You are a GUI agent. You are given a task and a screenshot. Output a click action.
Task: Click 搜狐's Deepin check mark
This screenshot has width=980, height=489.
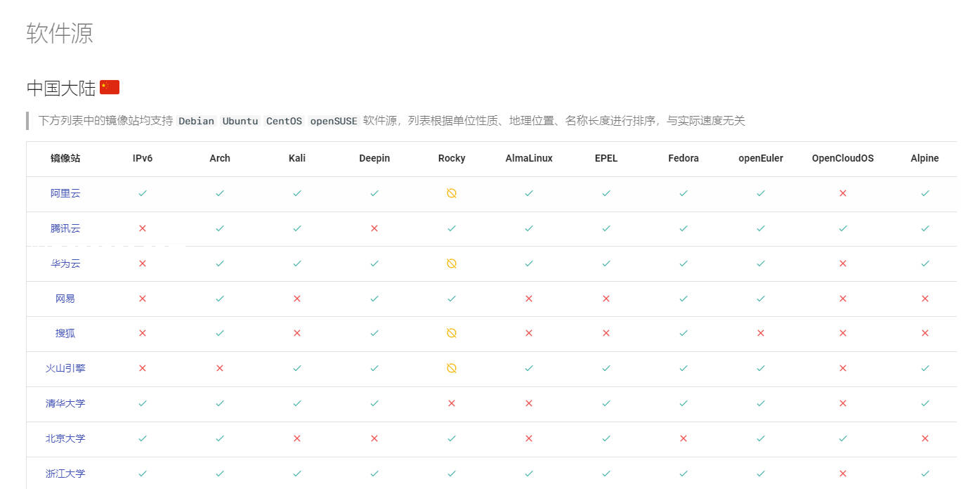tap(374, 333)
